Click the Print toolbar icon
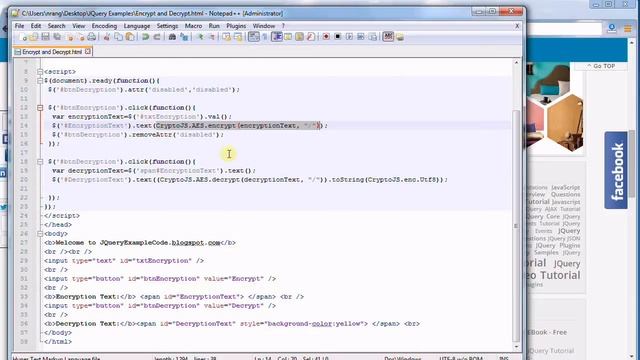The image size is (640, 360). pyautogui.click(x=92, y=37)
